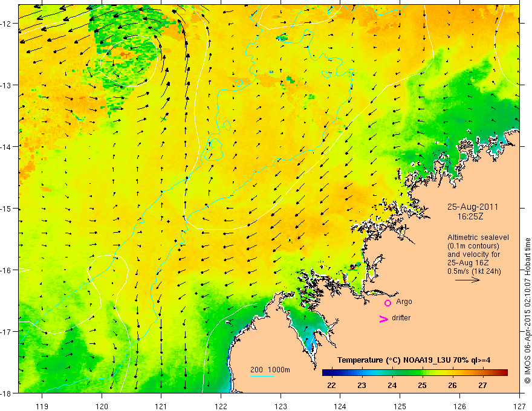Click the magenta drifter arrow symbol
The image size is (532, 411).
pos(384,319)
